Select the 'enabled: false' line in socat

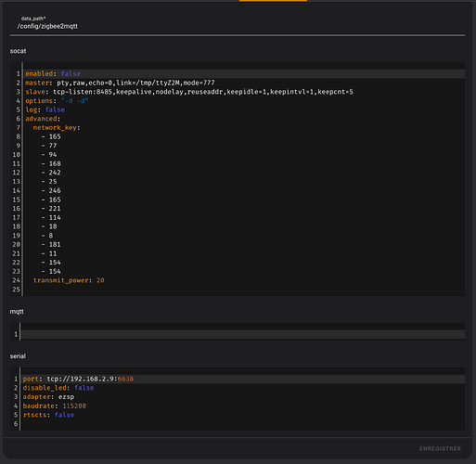[x=53, y=73]
